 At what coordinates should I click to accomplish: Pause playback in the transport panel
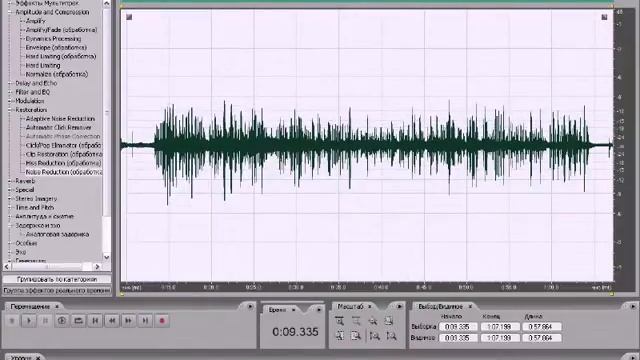pos(45,321)
